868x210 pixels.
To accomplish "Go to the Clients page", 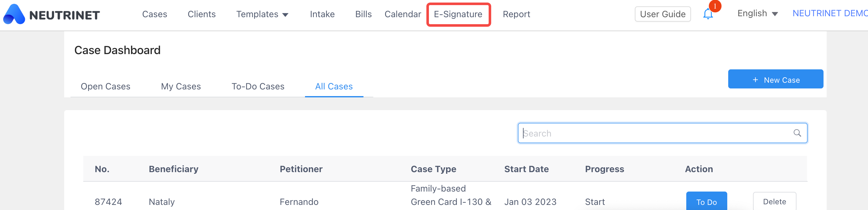I will [201, 14].
